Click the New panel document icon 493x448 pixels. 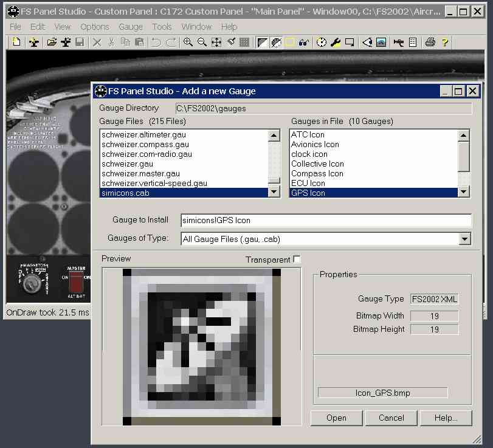coord(16,42)
